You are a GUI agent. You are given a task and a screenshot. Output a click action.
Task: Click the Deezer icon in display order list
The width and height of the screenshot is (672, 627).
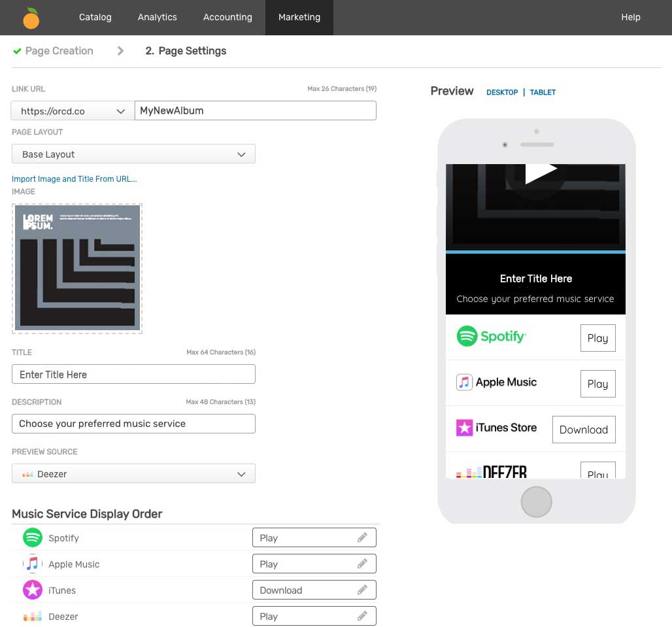click(33, 617)
